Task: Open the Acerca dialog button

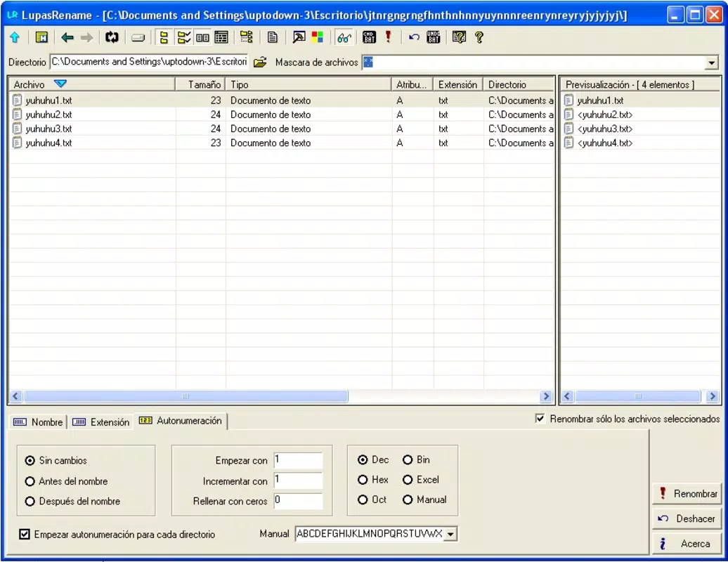Action: click(x=689, y=544)
